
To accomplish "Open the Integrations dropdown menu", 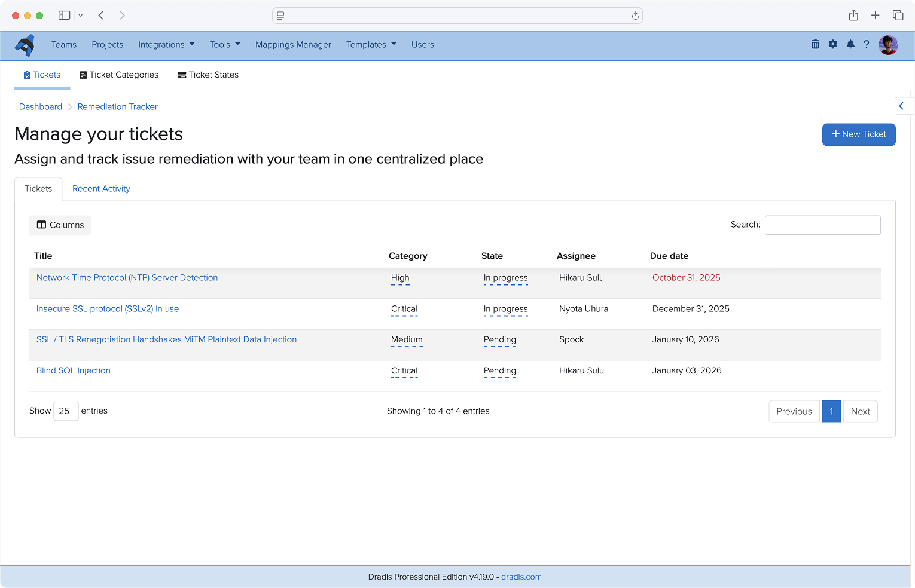I will [x=166, y=44].
